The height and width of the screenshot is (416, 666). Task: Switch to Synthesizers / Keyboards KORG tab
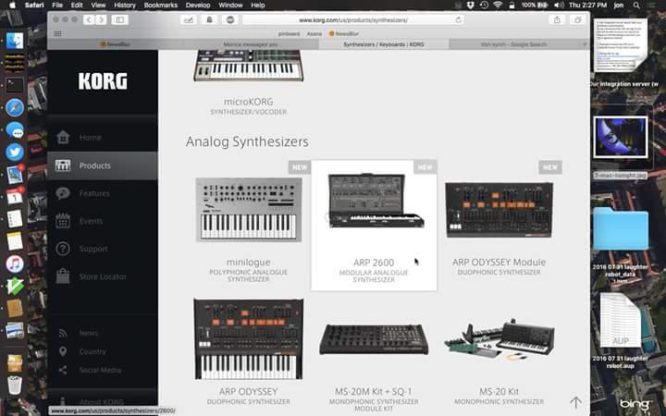tap(384, 44)
